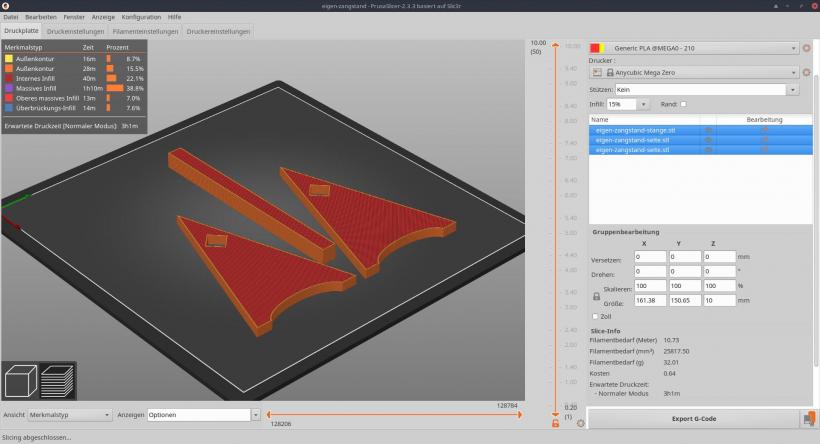Toggle visibility eye for eigen-zangstand-stange.stl
This screenshot has width=820, height=444.
click(709, 130)
